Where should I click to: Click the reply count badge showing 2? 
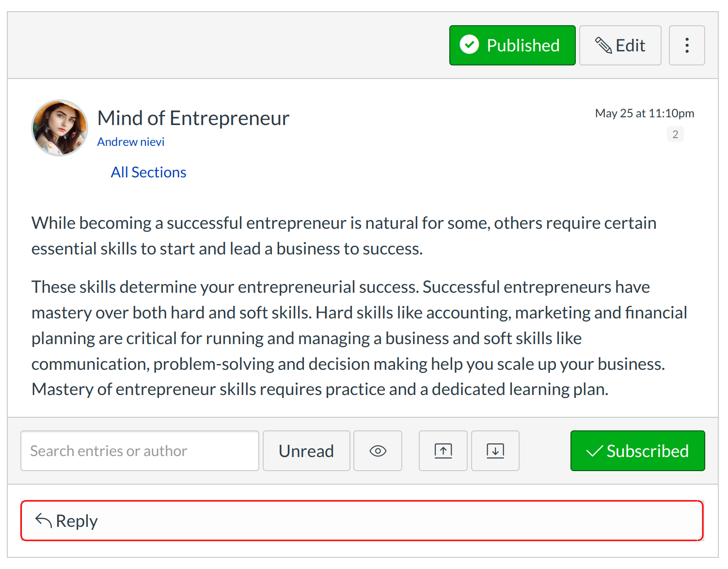[675, 134]
